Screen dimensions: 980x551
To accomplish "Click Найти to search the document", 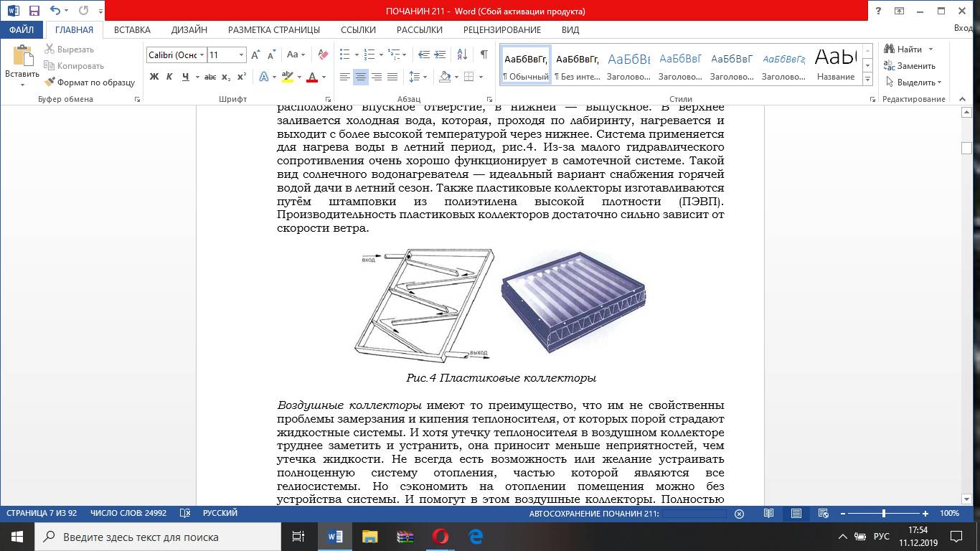I will pos(909,50).
